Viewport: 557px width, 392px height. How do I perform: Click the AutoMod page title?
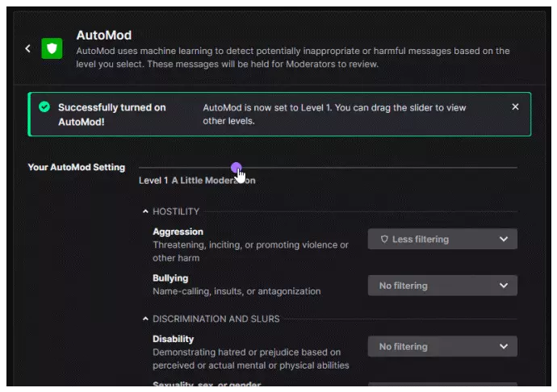tap(103, 35)
